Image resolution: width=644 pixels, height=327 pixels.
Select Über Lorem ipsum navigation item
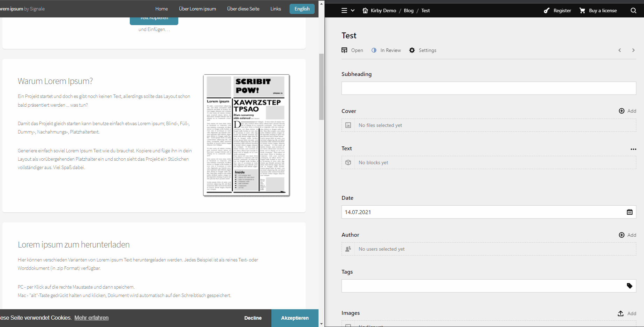pos(197,9)
